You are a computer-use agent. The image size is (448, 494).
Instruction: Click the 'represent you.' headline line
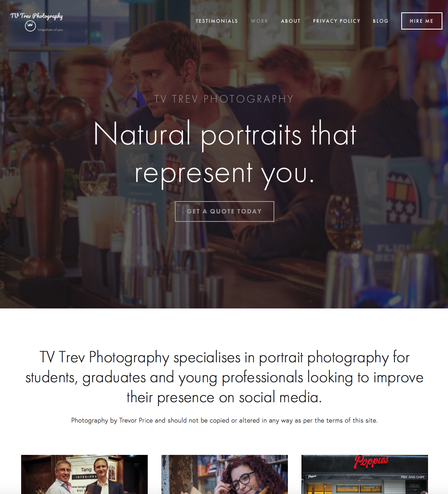click(225, 174)
